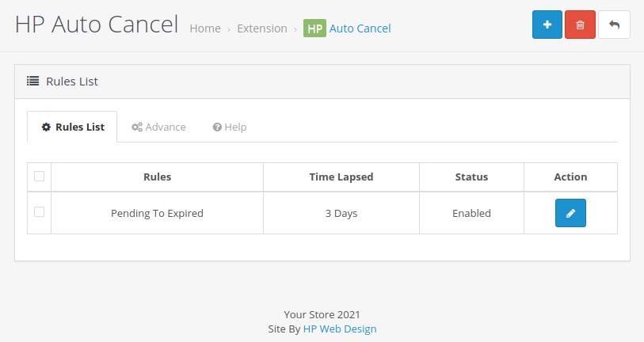This screenshot has height=342, width=644.
Task: Click the Pending To Expired rule cell
Action: (x=157, y=213)
